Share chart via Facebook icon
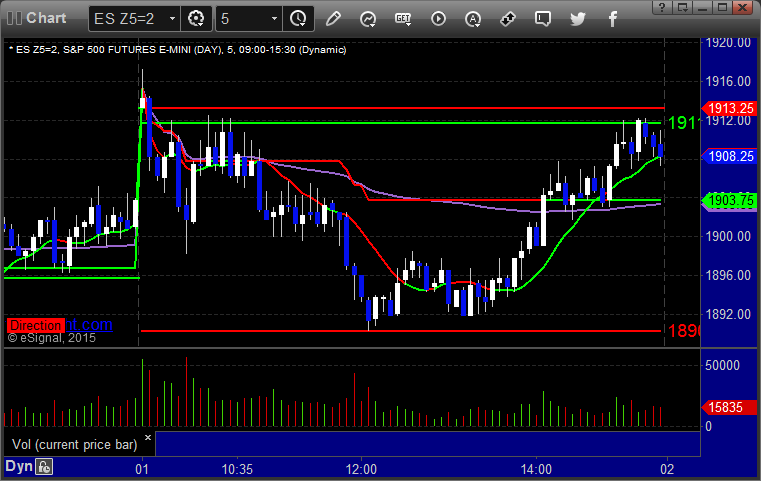 613,19
